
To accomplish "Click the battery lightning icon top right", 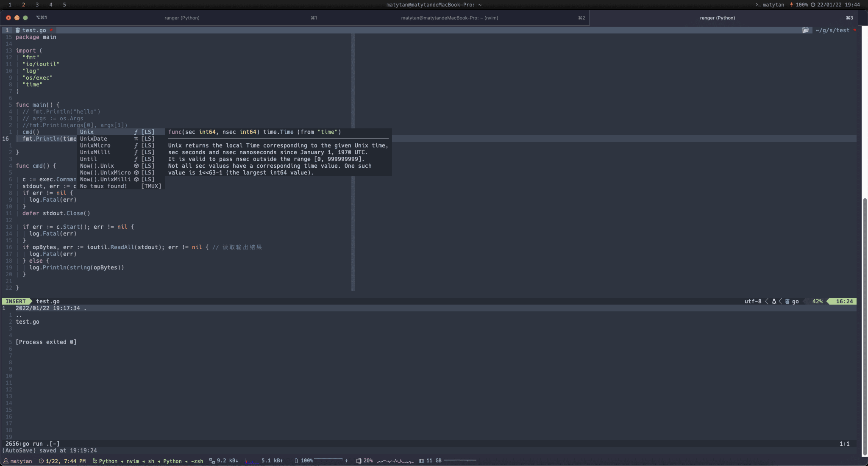I will tap(791, 5).
